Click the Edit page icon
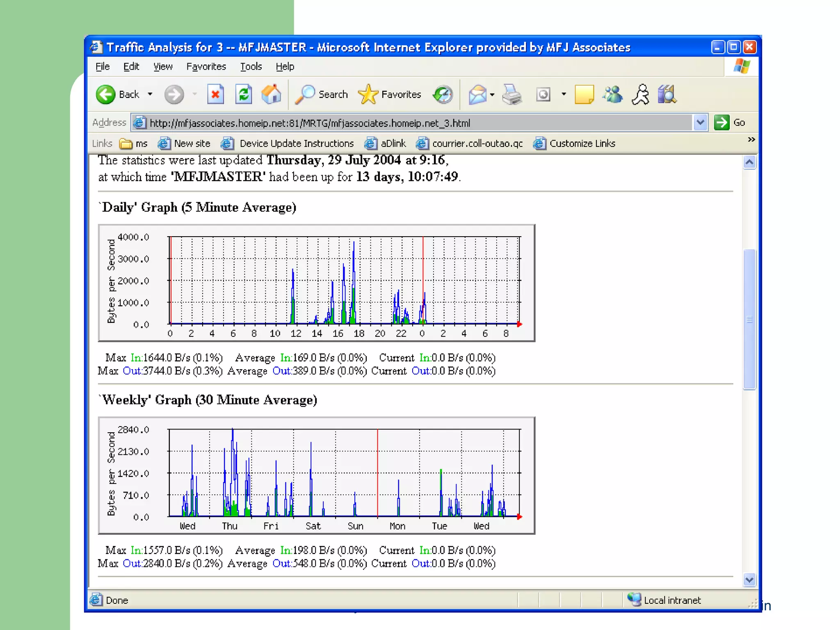This screenshot has height=630, width=840. [x=543, y=94]
